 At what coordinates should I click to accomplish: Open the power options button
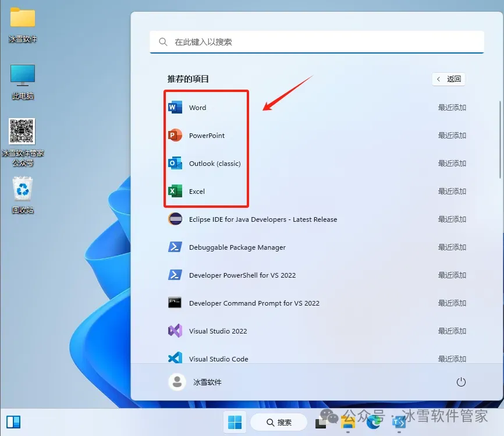(x=461, y=382)
